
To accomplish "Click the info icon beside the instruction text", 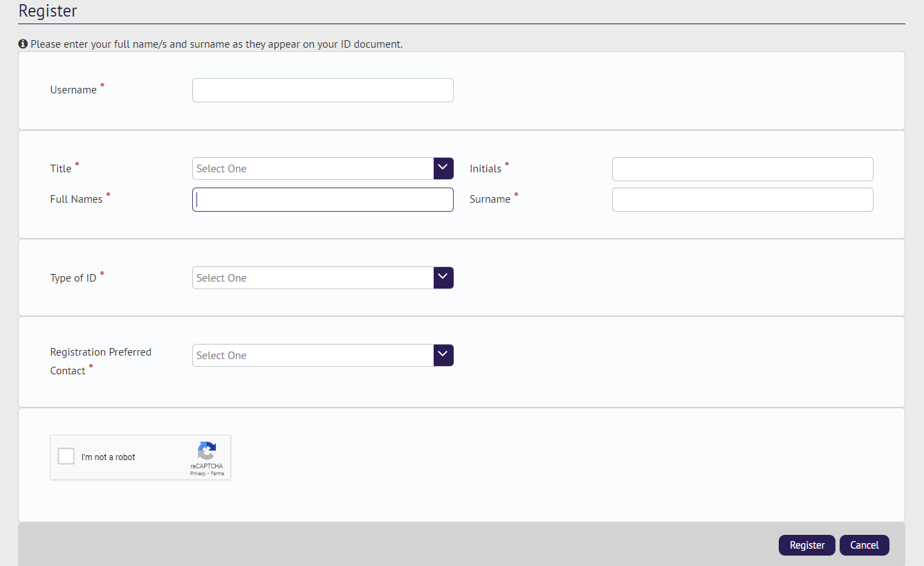I will point(23,43).
